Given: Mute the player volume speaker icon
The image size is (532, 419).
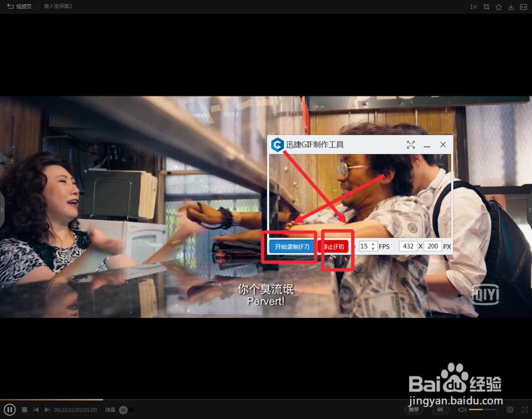Looking at the screenshot, I should (462, 409).
